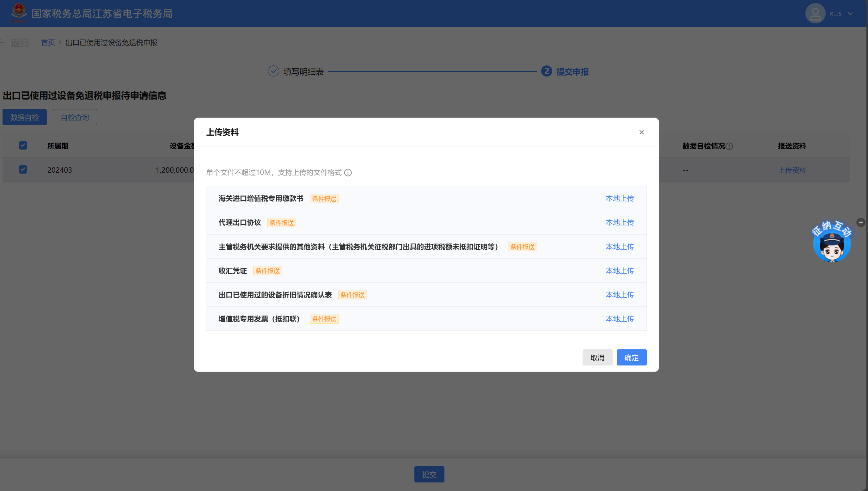
Task: Click the tax bureau emblem logo
Action: click(19, 13)
